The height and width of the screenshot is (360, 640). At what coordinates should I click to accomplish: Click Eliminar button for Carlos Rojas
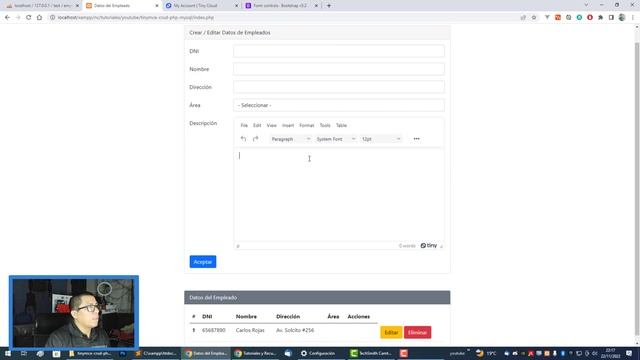click(x=418, y=332)
